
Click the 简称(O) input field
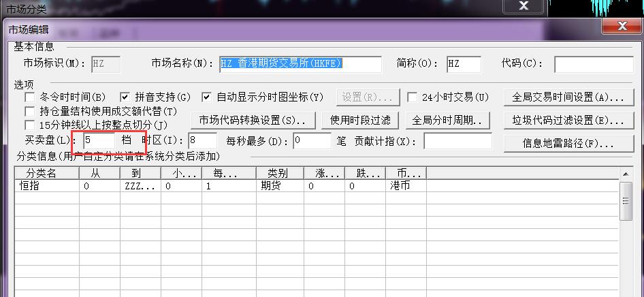click(464, 64)
